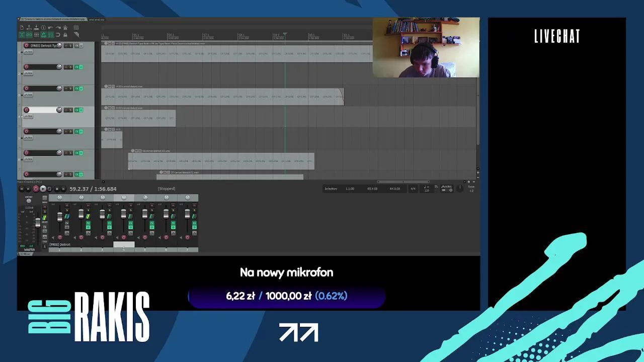
Task: Click the 05-consolidated-01.wav media item
Action: (221, 161)
